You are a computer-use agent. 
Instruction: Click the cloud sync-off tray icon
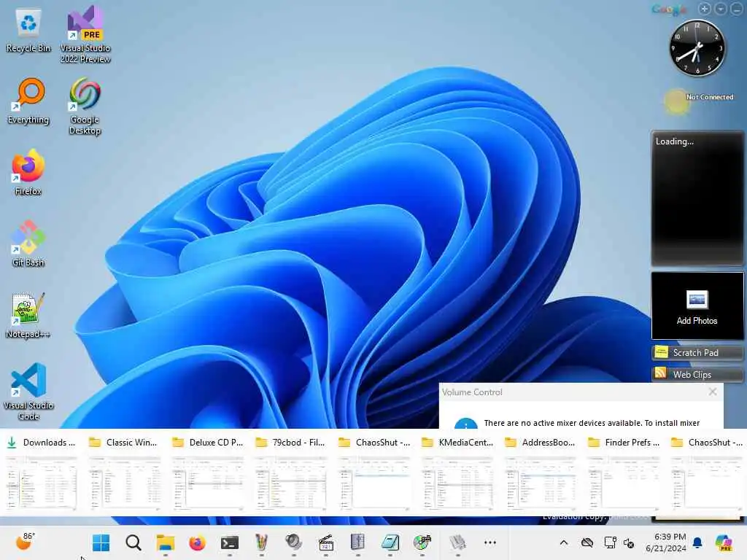point(587,542)
